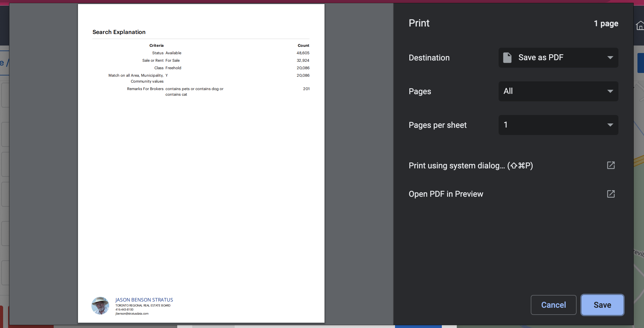The image size is (644, 328).
Task: Expand the Pages per sheet dropdown
Action: coord(558,125)
